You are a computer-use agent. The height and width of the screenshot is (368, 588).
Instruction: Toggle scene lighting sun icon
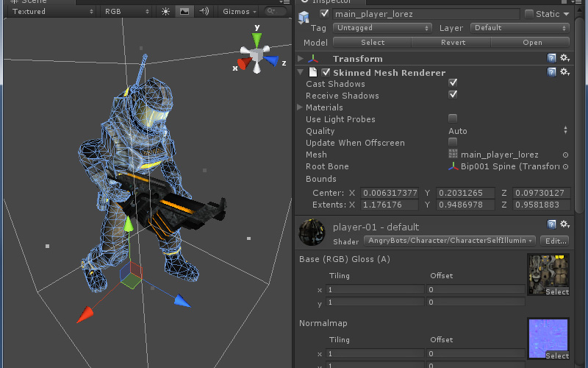click(165, 12)
